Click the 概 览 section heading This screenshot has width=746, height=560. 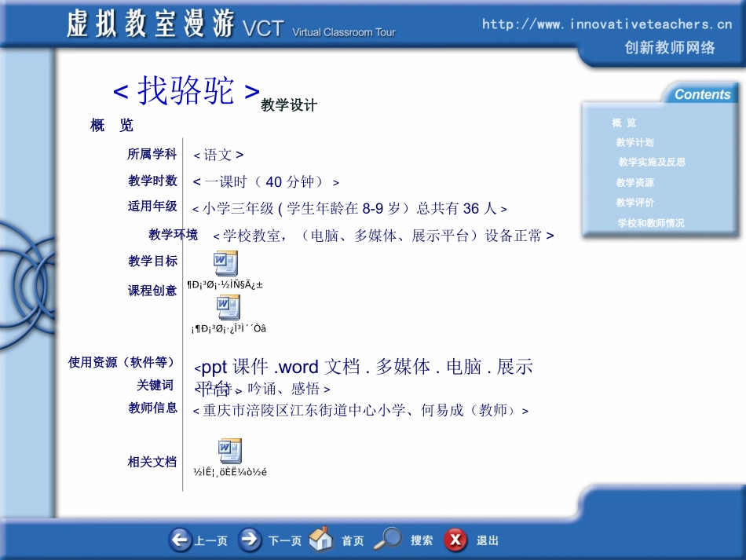[112, 125]
